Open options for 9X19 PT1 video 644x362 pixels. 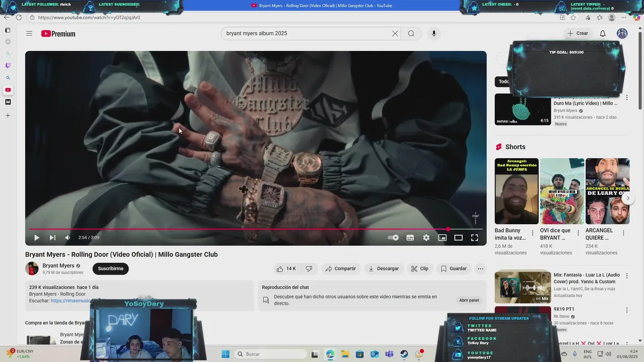click(627, 310)
